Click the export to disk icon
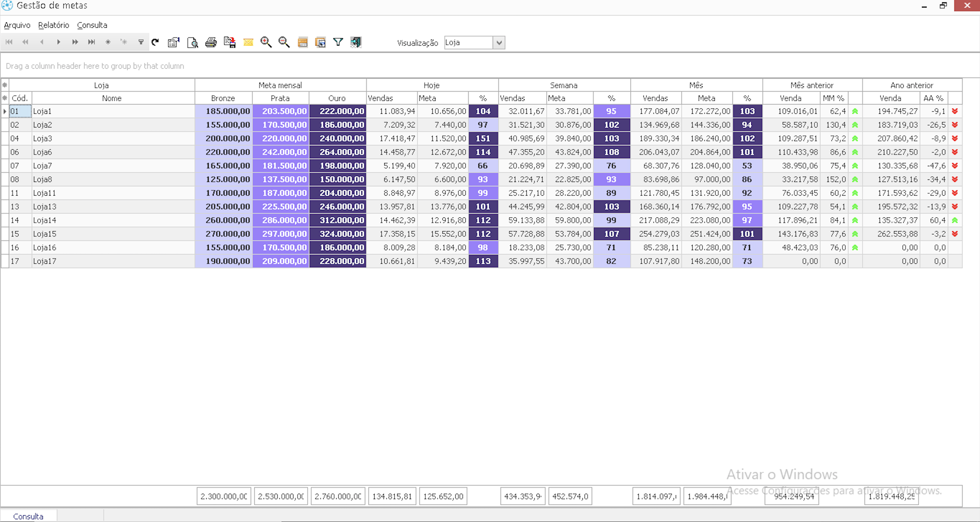Viewport: 980px width, 522px height. [x=230, y=42]
